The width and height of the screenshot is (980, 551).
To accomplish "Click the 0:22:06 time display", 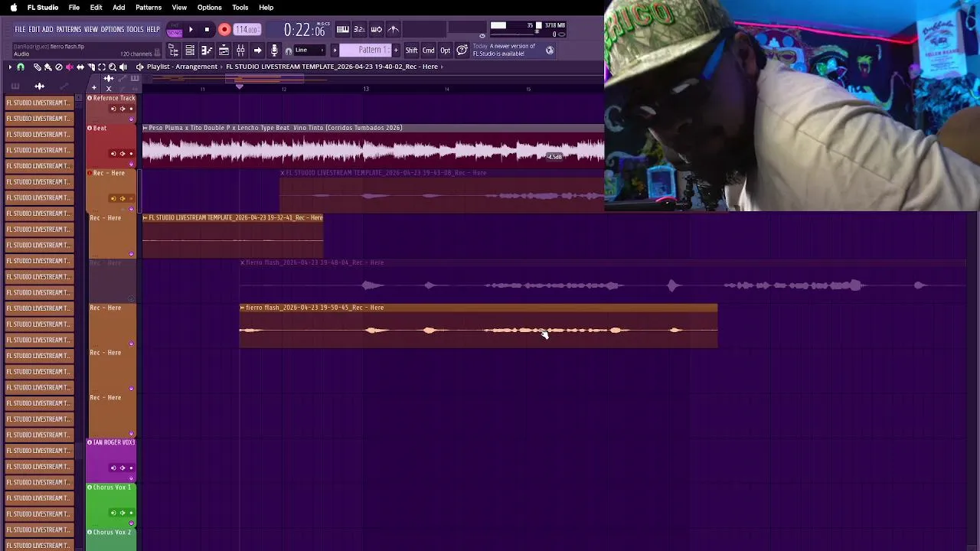I will (304, 30).
